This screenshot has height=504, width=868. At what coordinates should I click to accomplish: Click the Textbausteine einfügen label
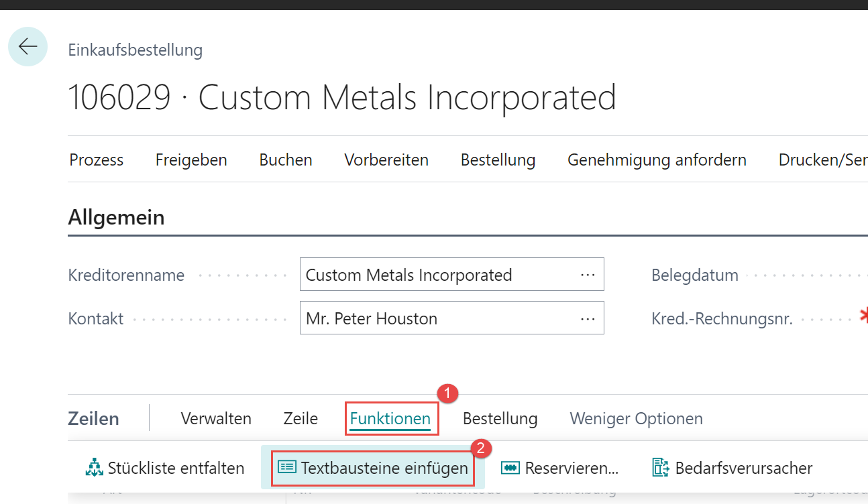pyautogui.click(x=385, y=468)
